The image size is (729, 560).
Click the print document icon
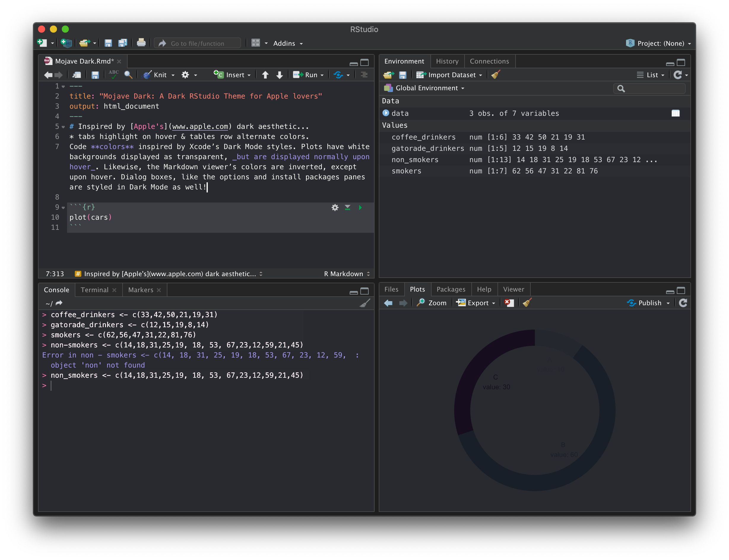pos(141,43)
